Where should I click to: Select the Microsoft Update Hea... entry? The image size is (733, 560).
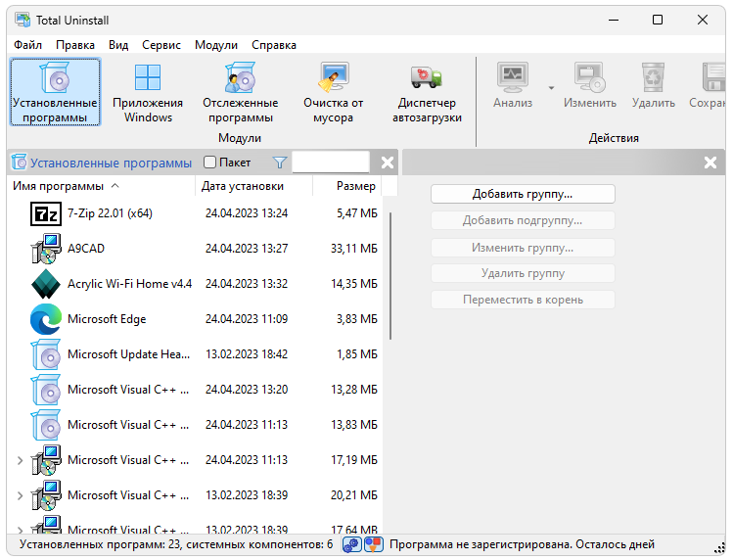point(128,354)
